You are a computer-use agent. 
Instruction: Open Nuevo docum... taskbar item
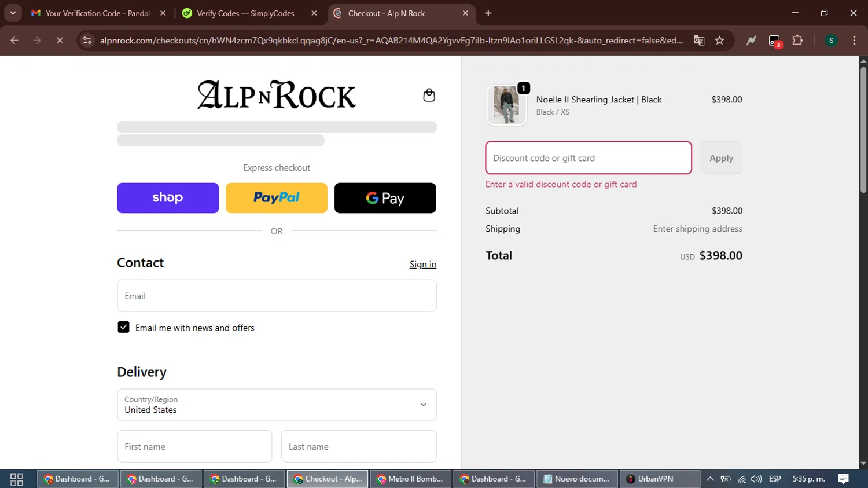[x=577, y=479]
